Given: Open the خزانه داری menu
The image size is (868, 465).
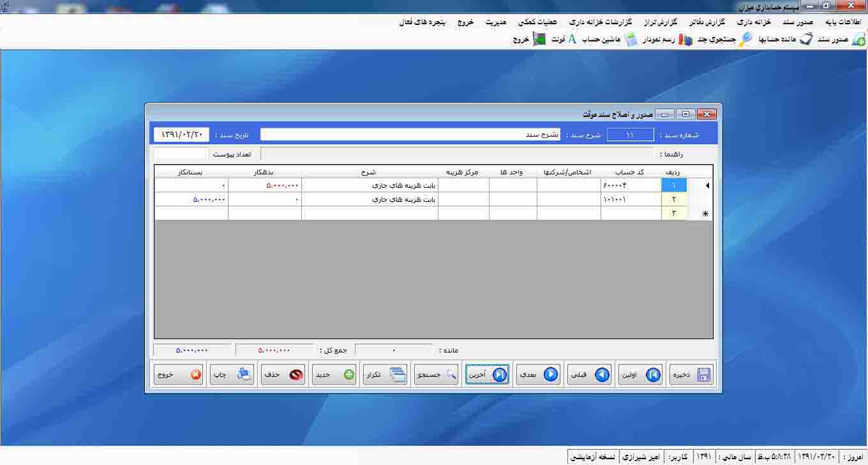Looking at the screenshot, I should (754, 22).
